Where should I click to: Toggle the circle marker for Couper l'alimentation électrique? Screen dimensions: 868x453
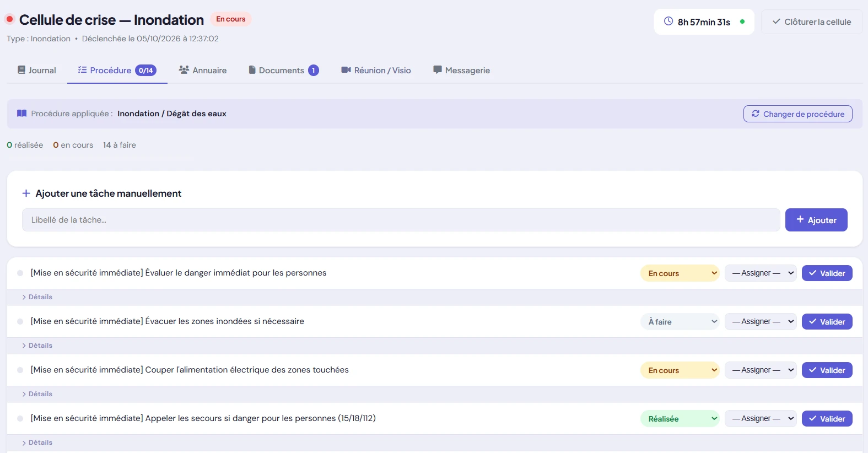point(20,370)
